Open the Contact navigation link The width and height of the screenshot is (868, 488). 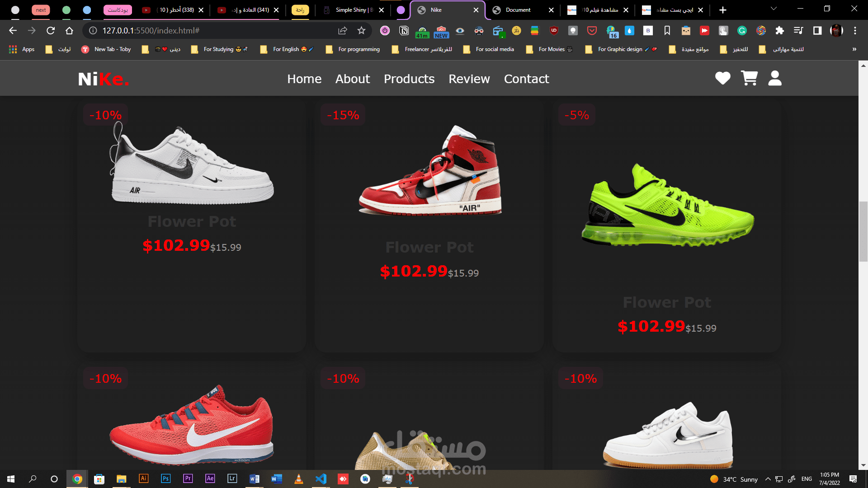[x=526, y=79]
